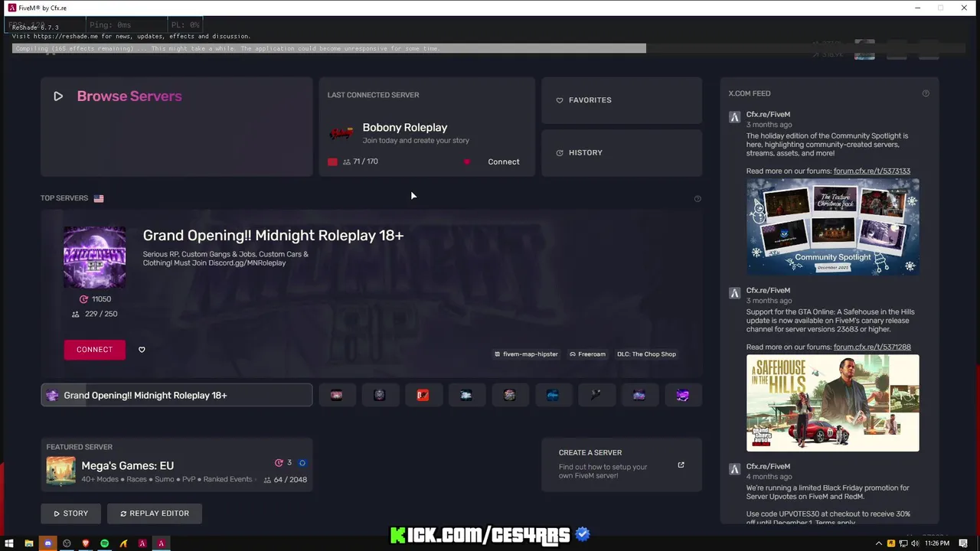The width and height of the screenshot is (980, 551).
Task: Switch to the active FiveM taskbar window
Action: [161, 543]
